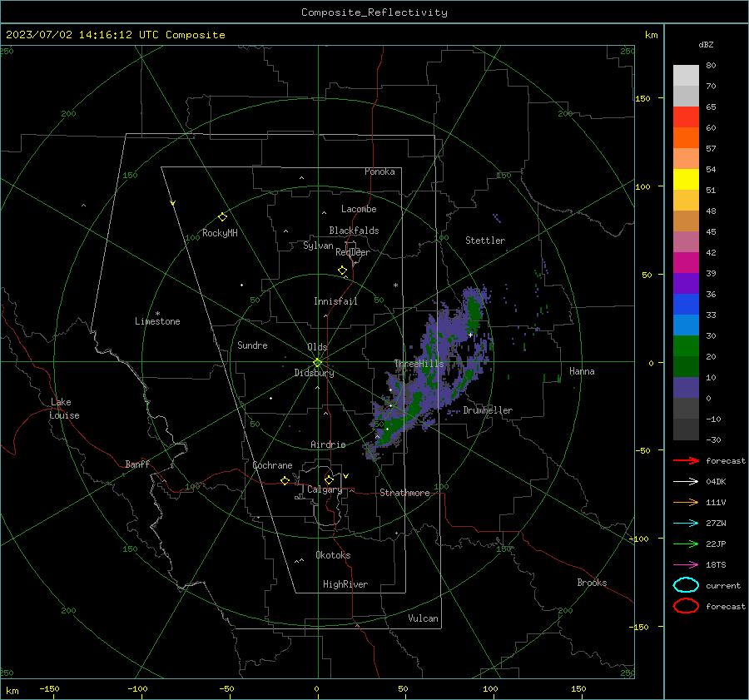Click the asterisk marker above Limestone

pyautogui.click(x=157, y=314)
